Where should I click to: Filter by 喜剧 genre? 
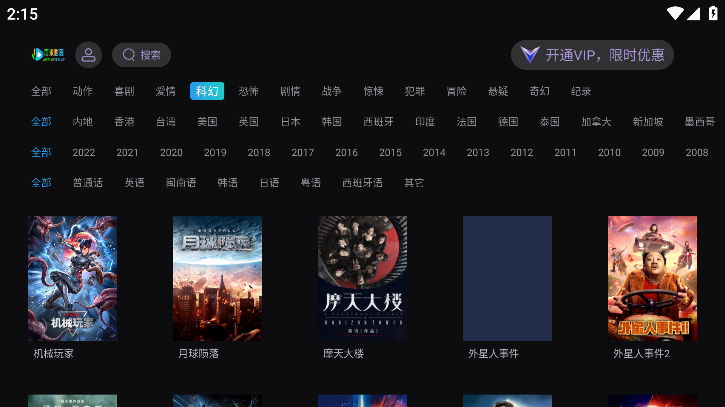click(124, 91)
